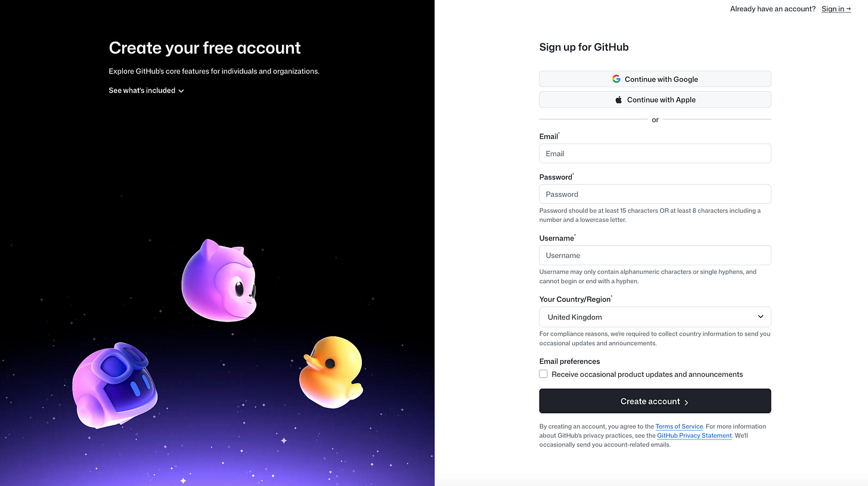
Task: Enable product updates and announcements checkbox
Action: click(543, 374)
